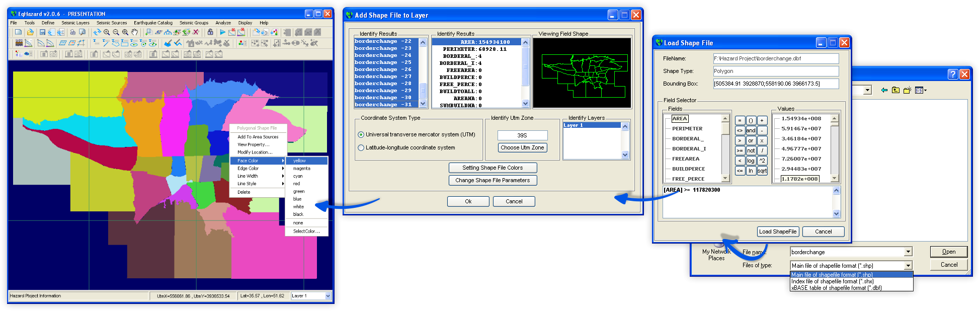
Task: Click the printer icon in toolbar
Action: tap(72, 32)
